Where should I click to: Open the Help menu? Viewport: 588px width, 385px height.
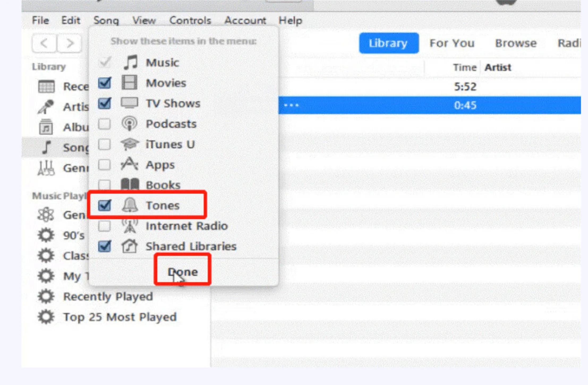pyautogui.click(x=290, y=20)
